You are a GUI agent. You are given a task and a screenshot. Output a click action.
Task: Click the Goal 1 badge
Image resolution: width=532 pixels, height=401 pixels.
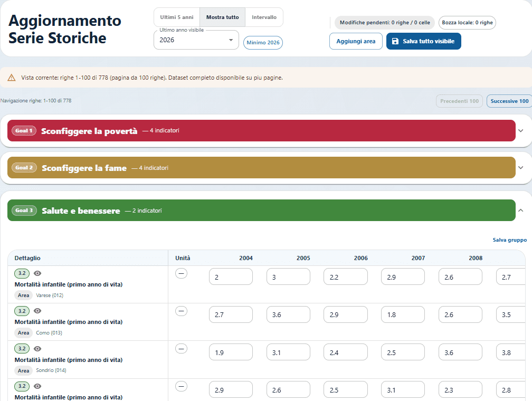[x=24, y=131]
